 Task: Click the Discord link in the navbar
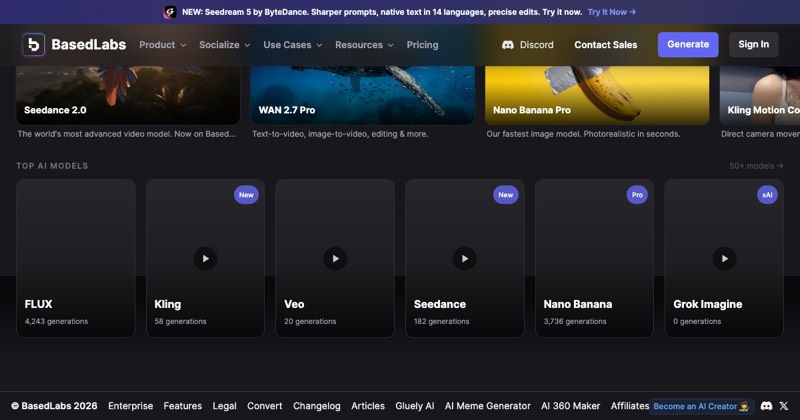pos(528,45)
